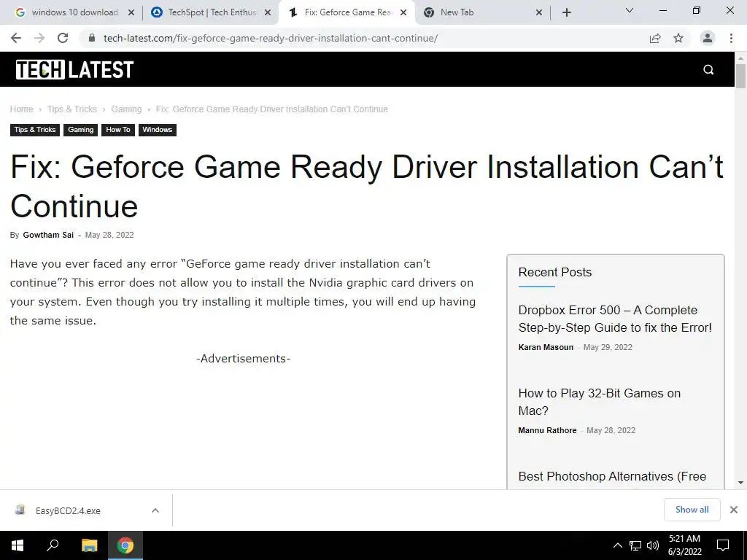Viewport: 747px width, 560px height.
Task: Open Best Photoshop Alternatives post
Action: point(612,476)
